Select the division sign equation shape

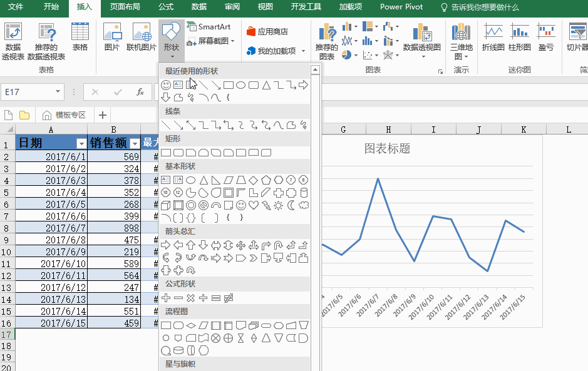coord(204,298)
